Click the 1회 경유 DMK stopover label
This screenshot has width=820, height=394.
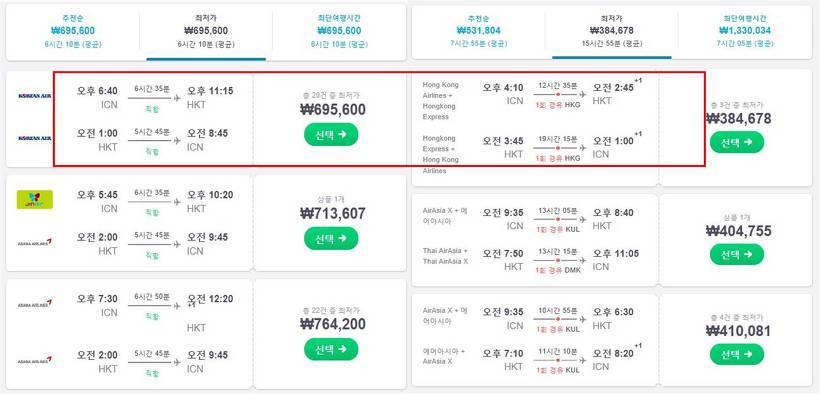(x=558, y=271)
